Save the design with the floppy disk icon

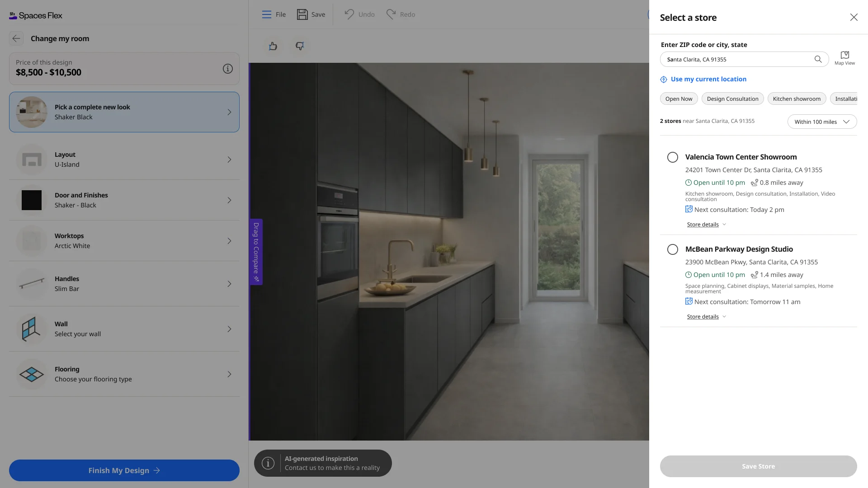pyautogui.click(x=302, y=14)
